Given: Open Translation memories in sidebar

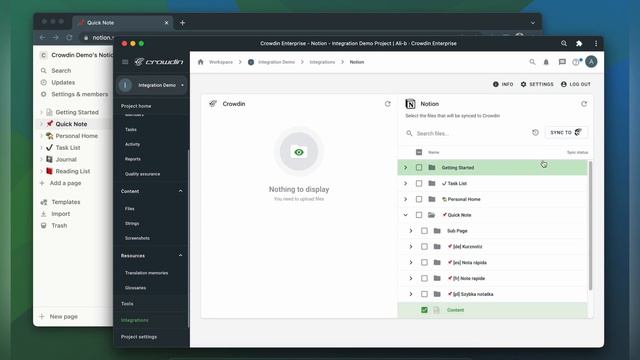Looking at the screenshot, I should pos(147,273).
